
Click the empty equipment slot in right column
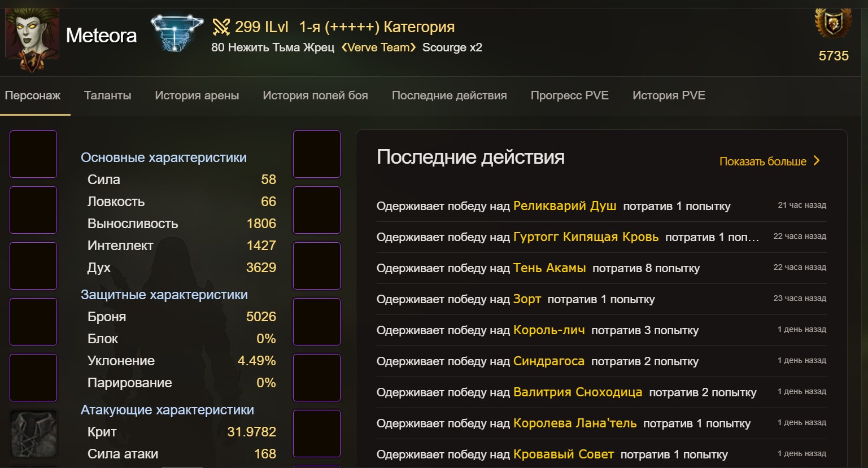click(316, 154)
